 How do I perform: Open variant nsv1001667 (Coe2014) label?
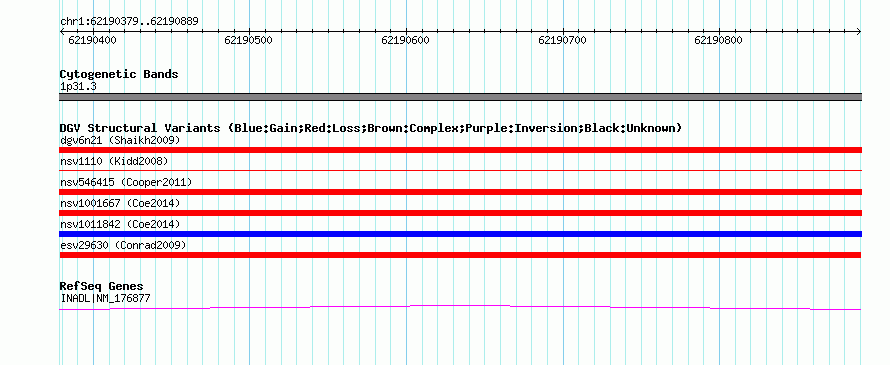click(120, 203)
